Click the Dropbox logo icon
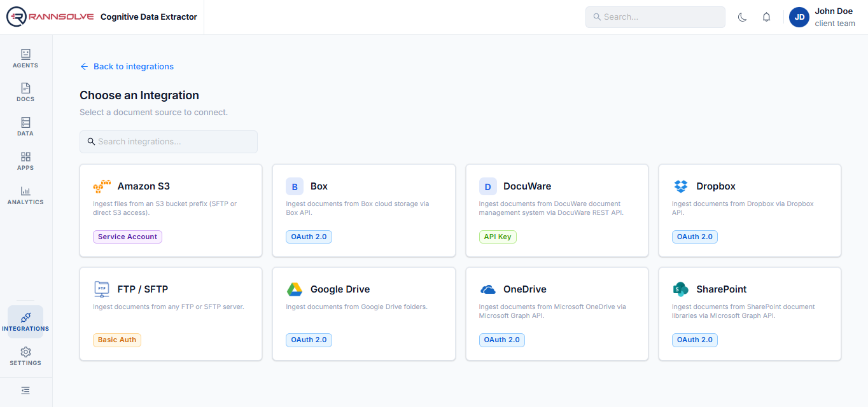The height and width of the screenshot is (407, 868). (681, 186)
